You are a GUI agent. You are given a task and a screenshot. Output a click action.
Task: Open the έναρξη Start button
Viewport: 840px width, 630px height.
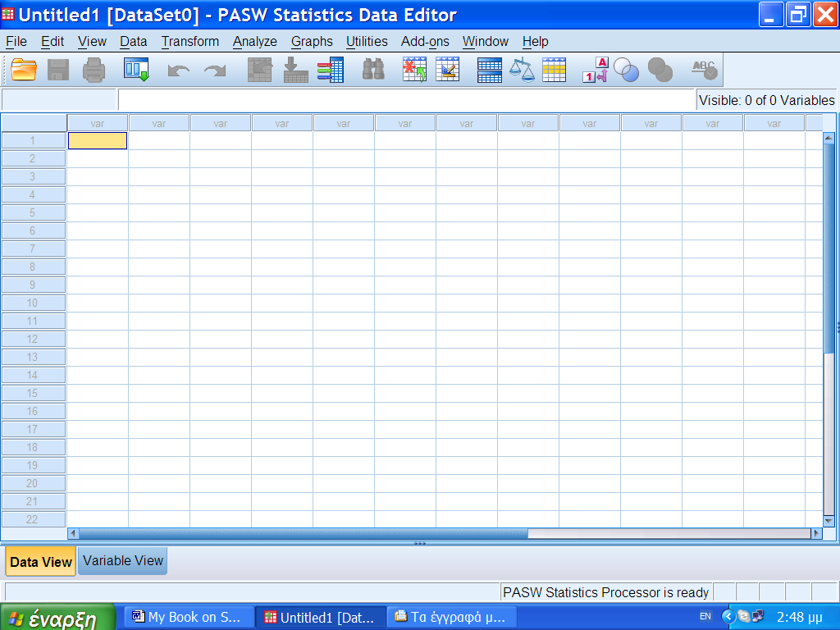(58, 617)
